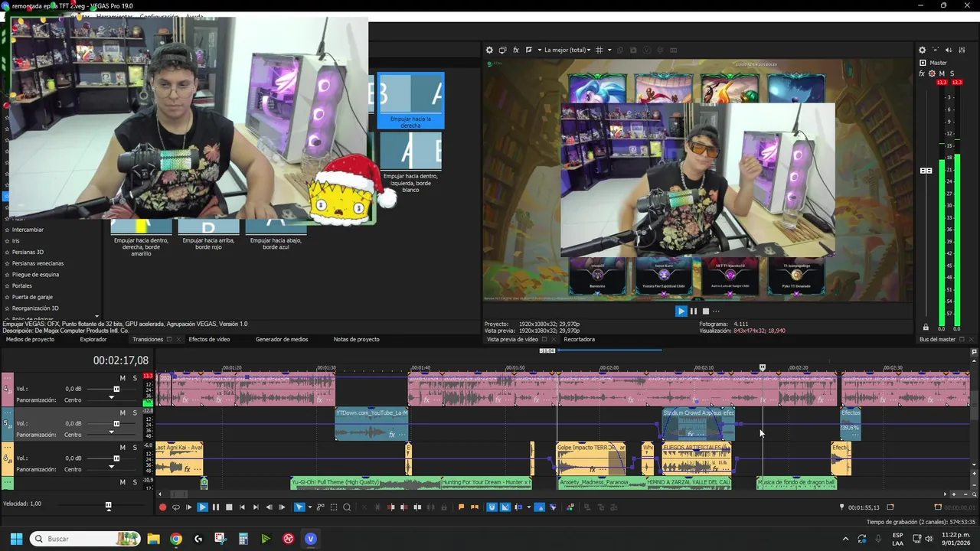The width and height of the screenshot is (980, 551).
Task: Switch to Medios de proyecto tab
Action: click(x=30, y=339)
